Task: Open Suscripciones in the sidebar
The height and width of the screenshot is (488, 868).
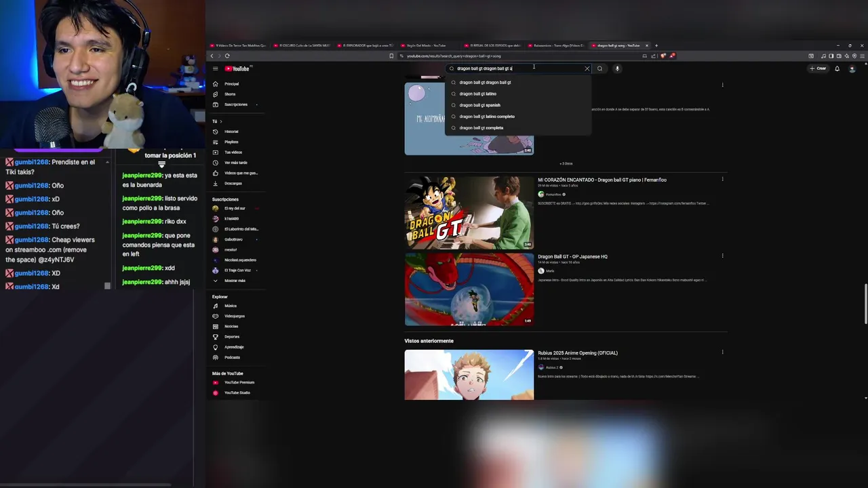Action: pyautogui.click(x=235, y=104)
